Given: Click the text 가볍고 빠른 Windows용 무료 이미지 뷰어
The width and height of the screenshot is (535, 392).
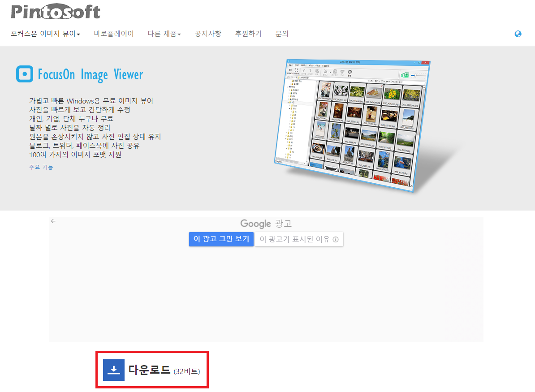Looking at the screenshot, I should click(91, 101).
